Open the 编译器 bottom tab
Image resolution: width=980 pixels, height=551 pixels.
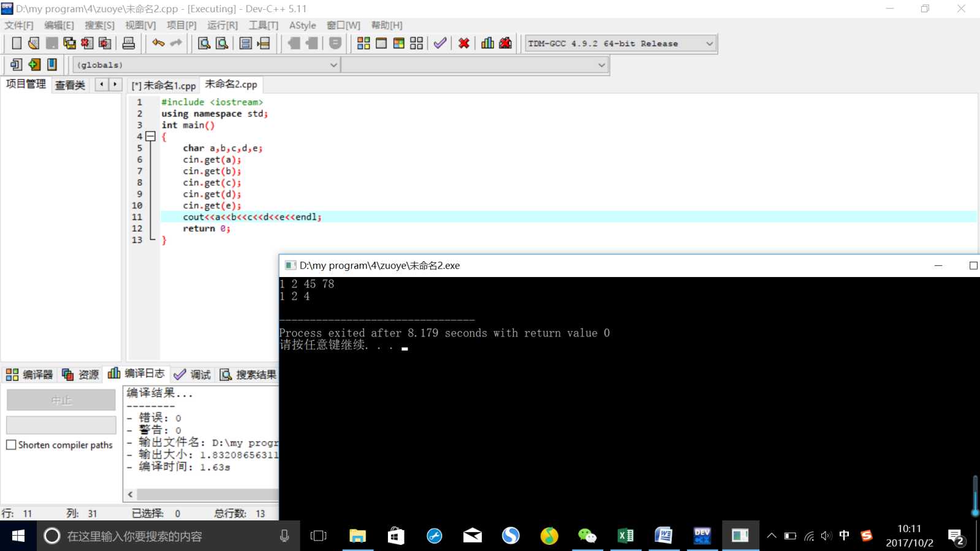click(29, 374)
